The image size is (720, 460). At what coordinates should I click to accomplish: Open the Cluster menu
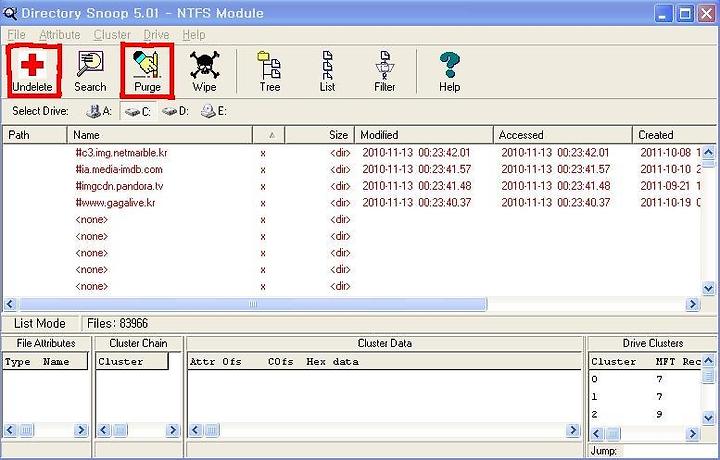112,35
